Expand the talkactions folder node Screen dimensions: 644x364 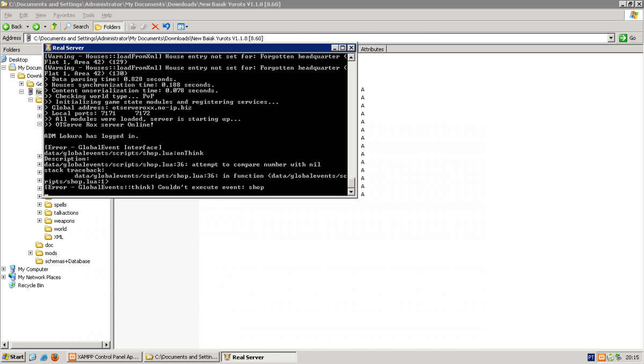pyautogui.click(x=40, y=213)
